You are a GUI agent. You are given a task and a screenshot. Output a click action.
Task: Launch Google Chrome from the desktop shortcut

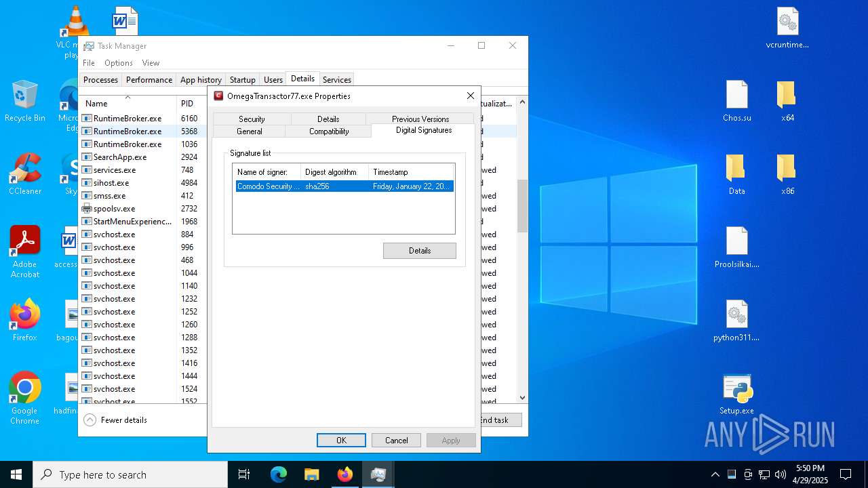tap(25, 398)
